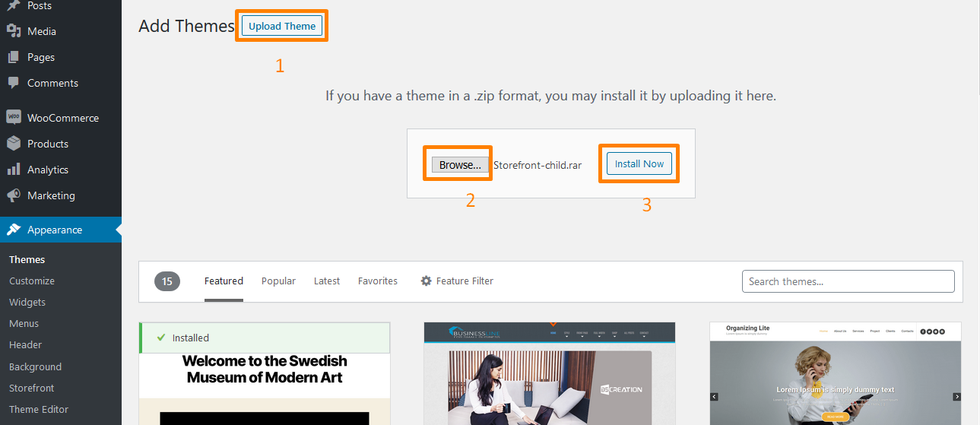The width and height of the screenshot is (980, 425).
Task: Click the Installed status label
Action: click(x=191, y=338)
